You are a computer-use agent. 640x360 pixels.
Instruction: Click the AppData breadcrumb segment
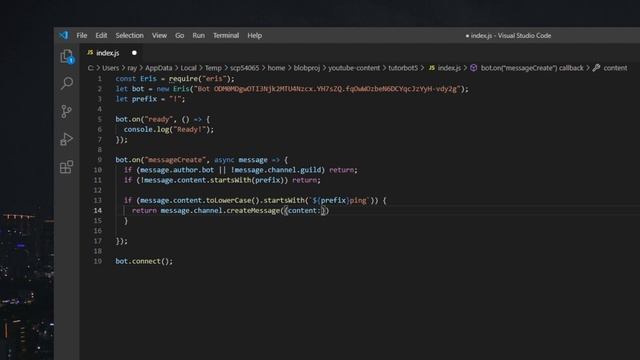point(158,68)
